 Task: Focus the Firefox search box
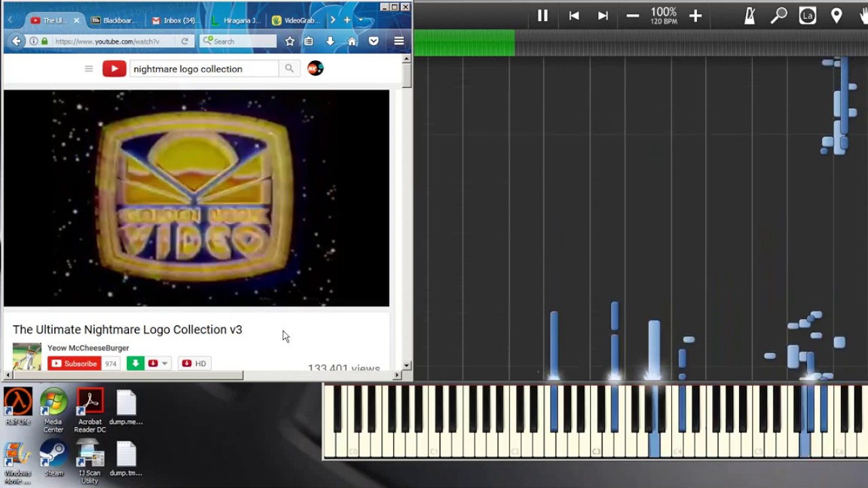point(239,41)
